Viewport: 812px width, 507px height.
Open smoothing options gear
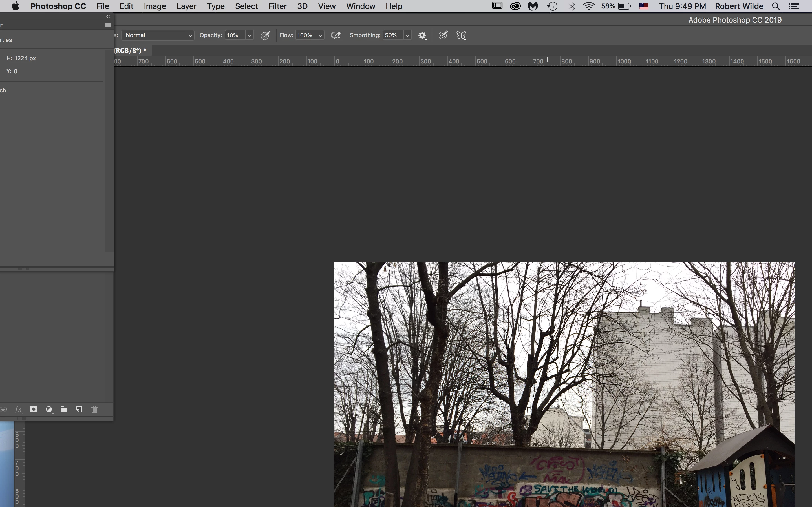422,35
